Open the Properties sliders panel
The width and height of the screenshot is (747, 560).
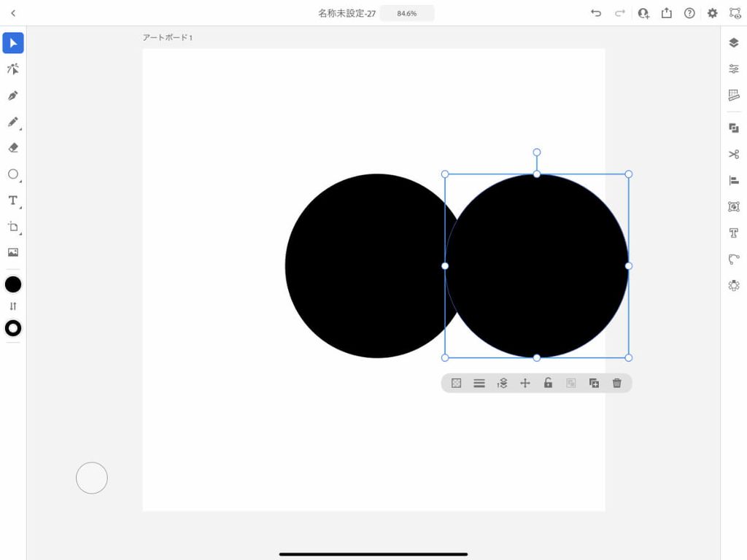click(x=734, y=69)
